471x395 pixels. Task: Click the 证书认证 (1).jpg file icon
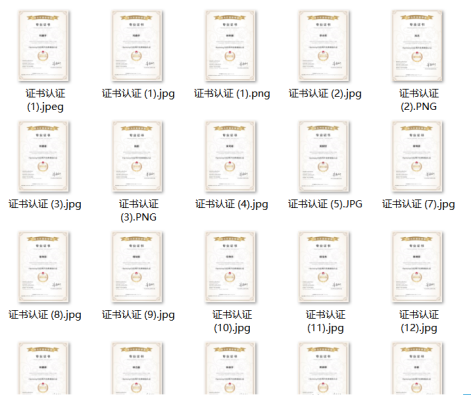pos(137,46)
